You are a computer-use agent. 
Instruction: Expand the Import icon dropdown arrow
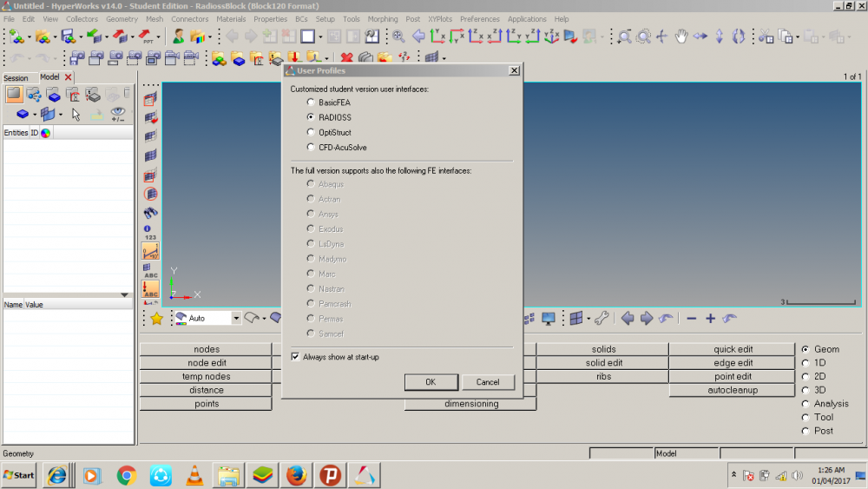[106, 37]
